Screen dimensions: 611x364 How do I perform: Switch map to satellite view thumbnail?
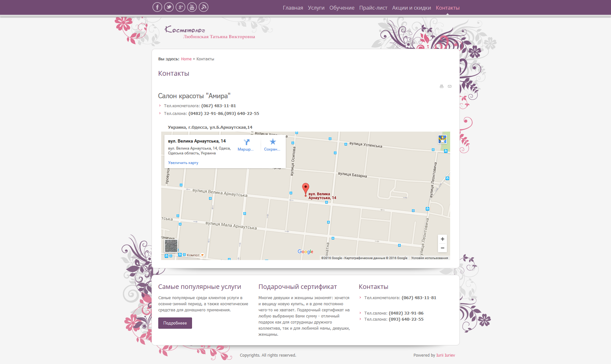(x=171, y=246)
